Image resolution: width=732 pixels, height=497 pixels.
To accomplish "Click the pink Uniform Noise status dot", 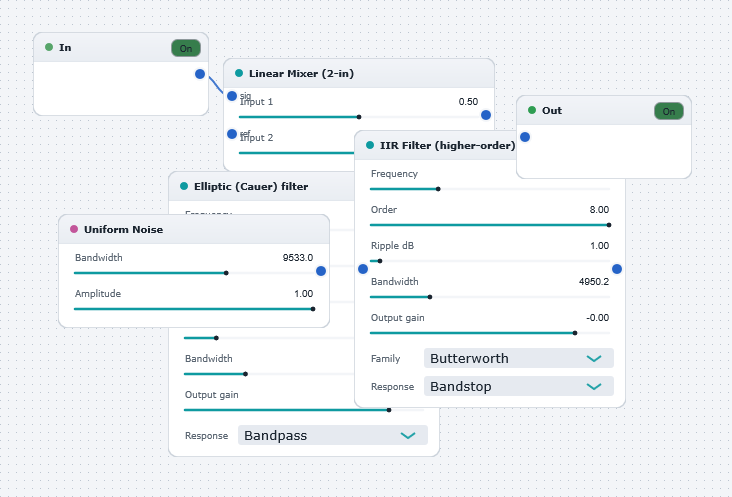I will tap(74, 229).
